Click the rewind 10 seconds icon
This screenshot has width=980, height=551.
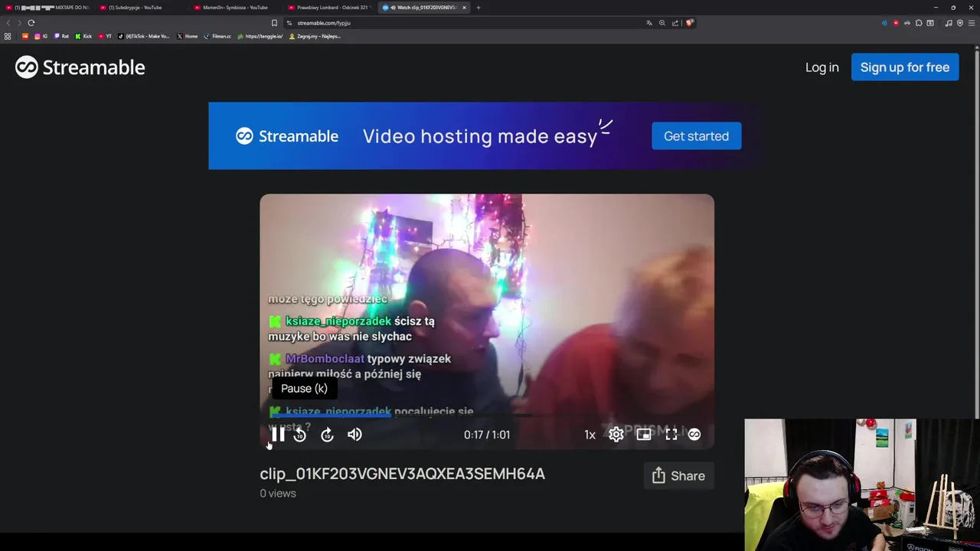(x=300, y=435)
